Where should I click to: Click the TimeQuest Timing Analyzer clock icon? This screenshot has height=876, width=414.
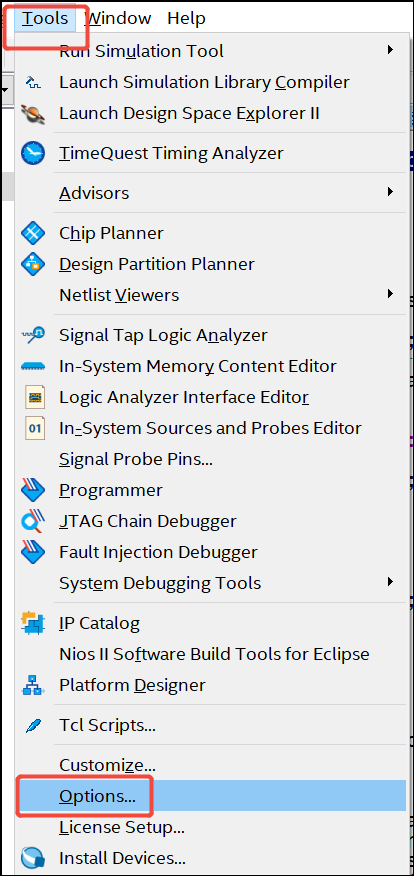point(33,153)
